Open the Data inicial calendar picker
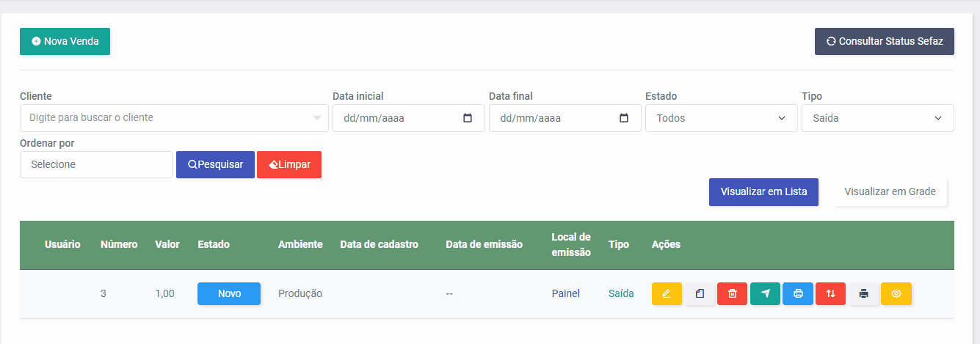Screen dimensions: 980x344 [468, 118]
